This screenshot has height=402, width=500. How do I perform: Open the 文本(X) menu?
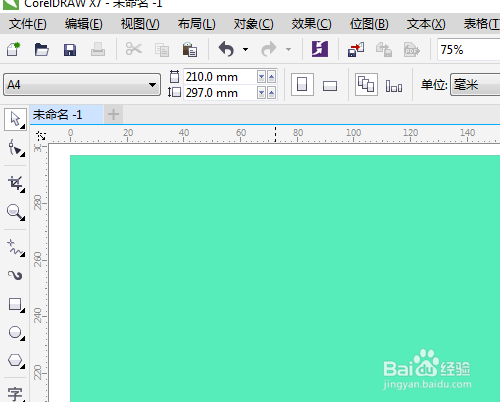point(426,24)
